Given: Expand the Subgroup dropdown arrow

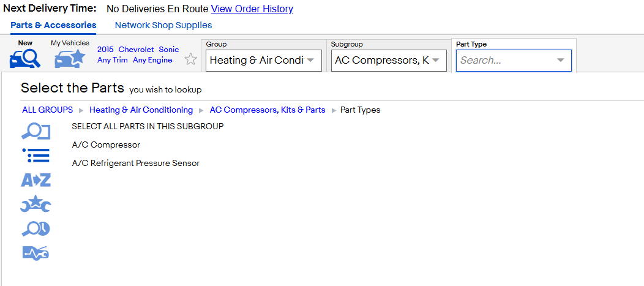Looking at the screenshot, I should [435, 60].
